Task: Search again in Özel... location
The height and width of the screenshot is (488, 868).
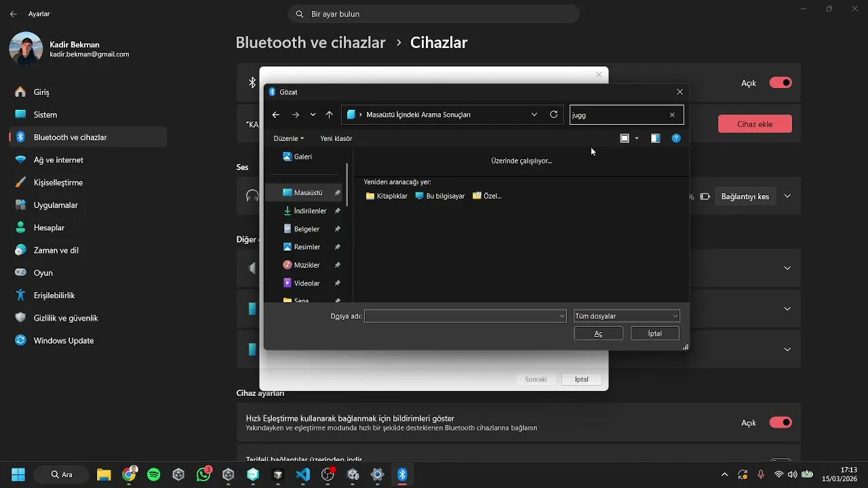Action: tap(487, 196)
